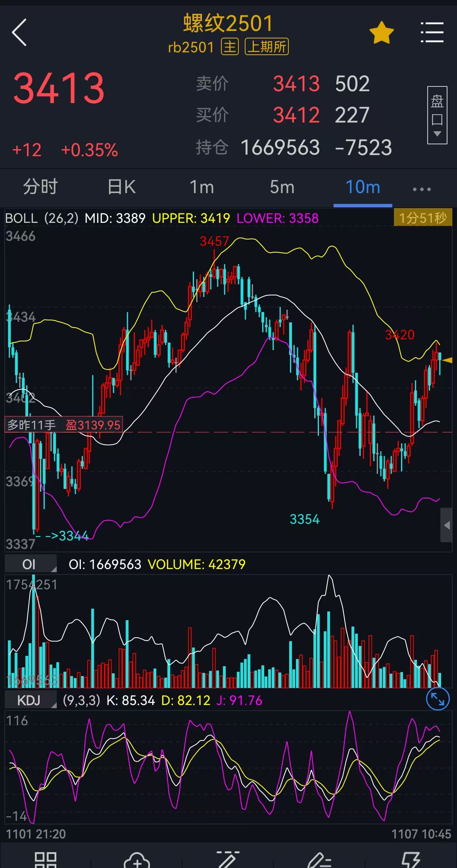Tap the drawing line pencil icon
Viewport: 457px width, 868px height.
(228, 860)
